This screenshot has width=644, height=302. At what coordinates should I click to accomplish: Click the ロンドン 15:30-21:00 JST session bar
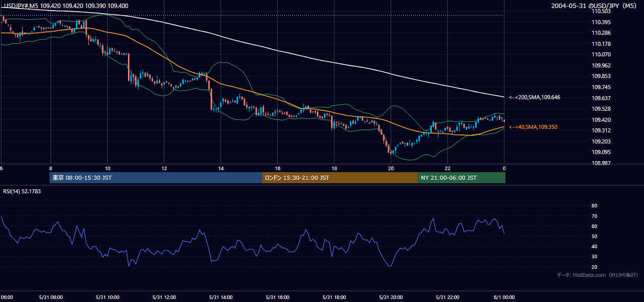coord(340,178)
